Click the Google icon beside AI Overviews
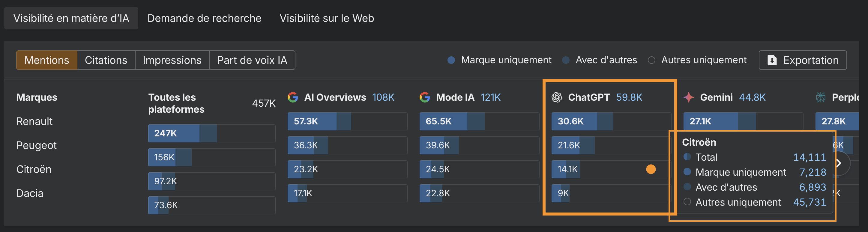 click(293, 97)
